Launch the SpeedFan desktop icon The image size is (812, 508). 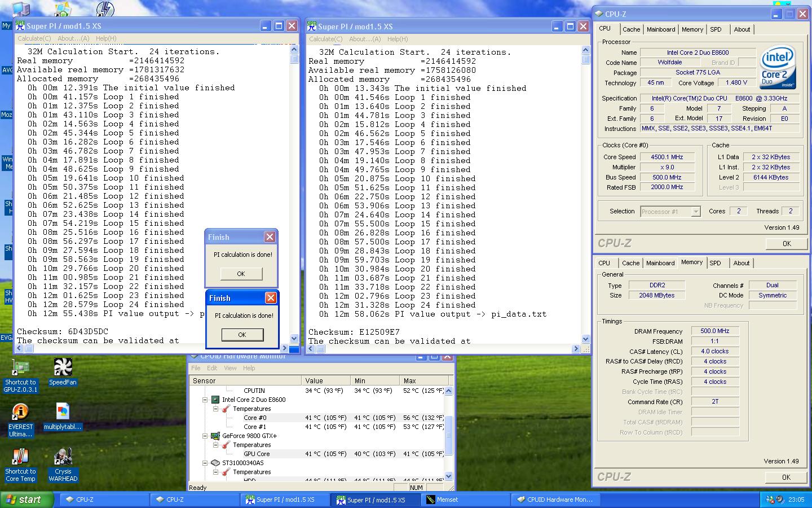point(63,369)
